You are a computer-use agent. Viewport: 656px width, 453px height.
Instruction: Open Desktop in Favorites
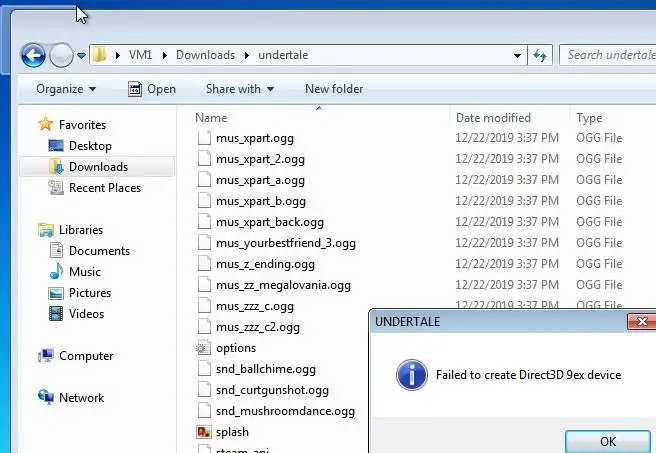[90, 146]
